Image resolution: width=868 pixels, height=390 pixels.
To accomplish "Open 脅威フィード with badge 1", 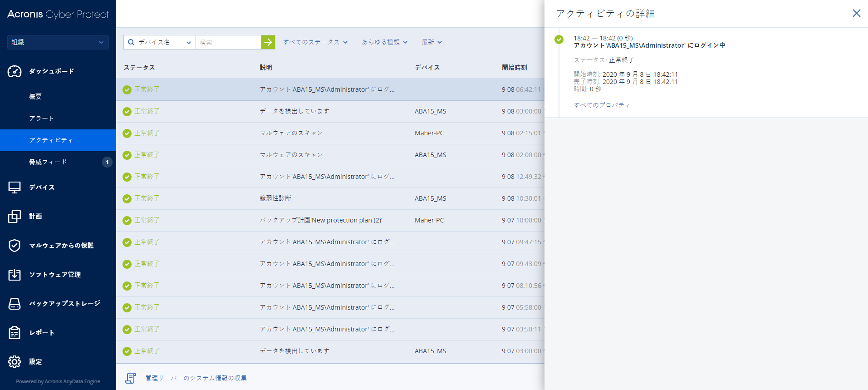I will [48, 162].
